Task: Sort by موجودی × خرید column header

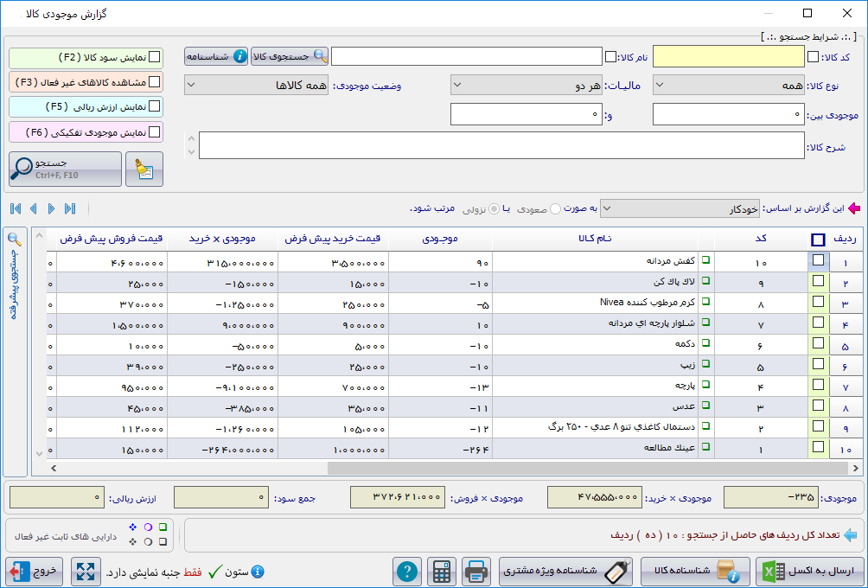Action: (222, 239)
